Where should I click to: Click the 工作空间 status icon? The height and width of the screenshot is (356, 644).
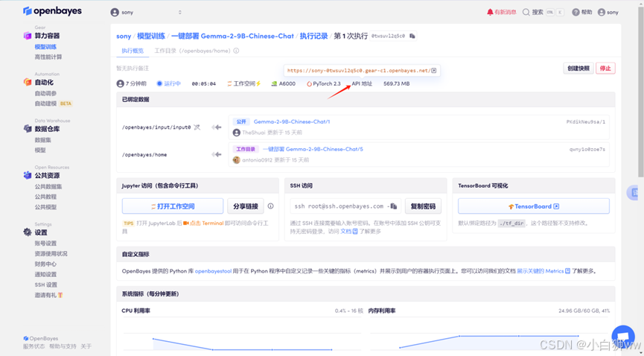click(x=229, y=84)
